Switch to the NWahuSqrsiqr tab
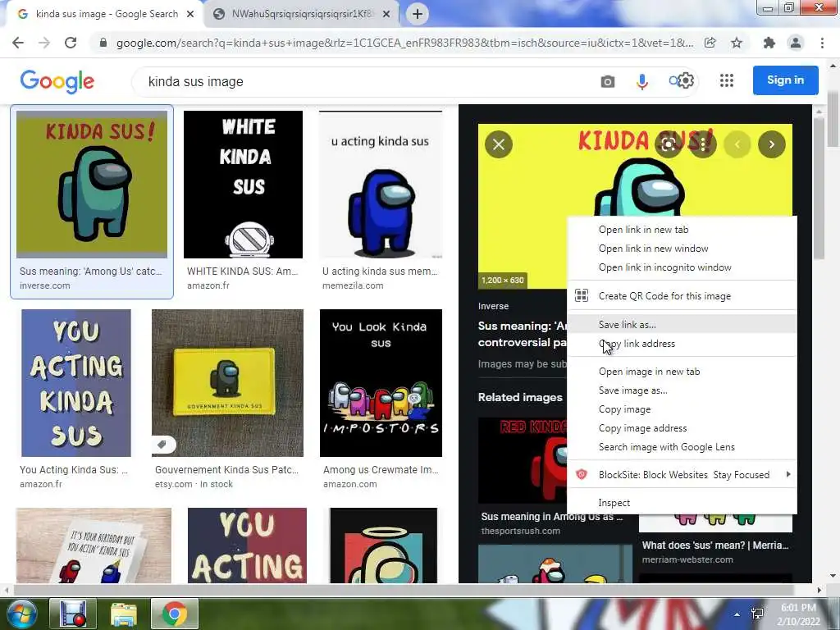 tap(301, 14)
